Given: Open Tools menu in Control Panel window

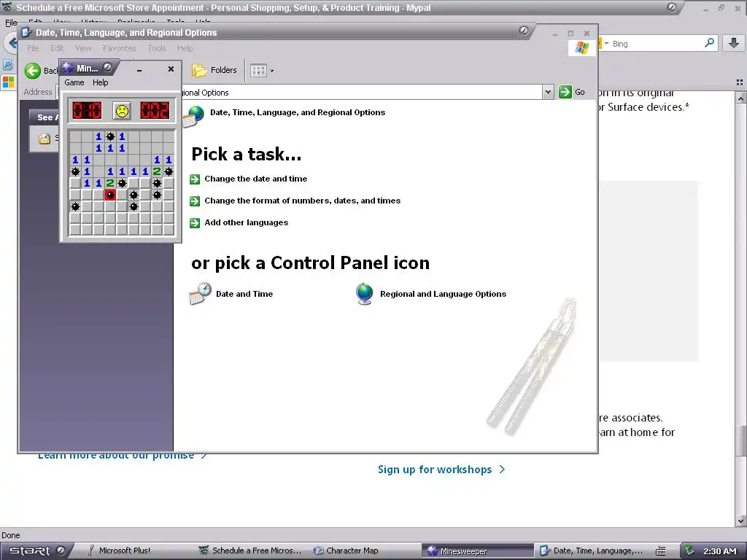Looking at the screenshot, I should click(157, 48).
